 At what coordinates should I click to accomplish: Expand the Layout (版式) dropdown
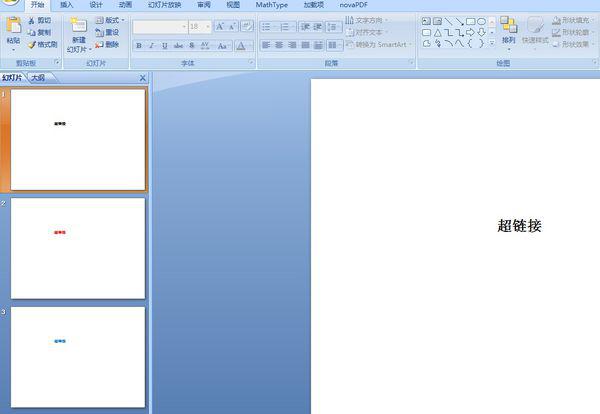click(x=112, y=20)
